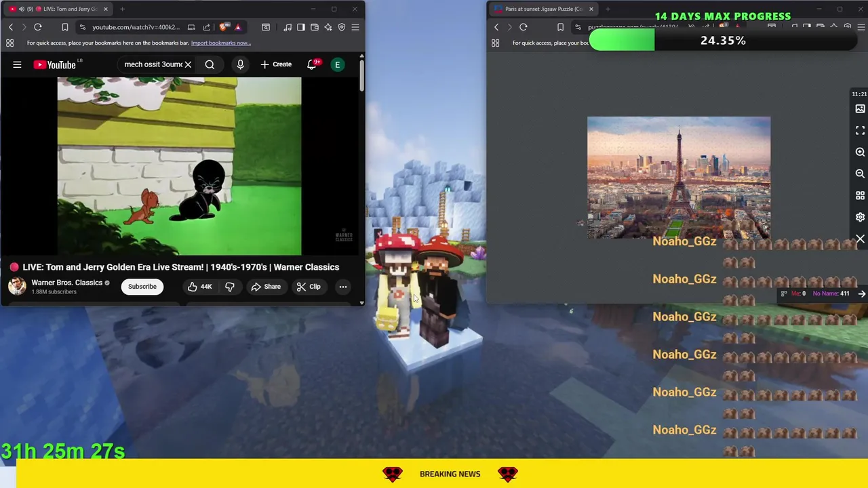Open a new tab in puzzle window
This screenshot has width=868, height=488.
608,9
